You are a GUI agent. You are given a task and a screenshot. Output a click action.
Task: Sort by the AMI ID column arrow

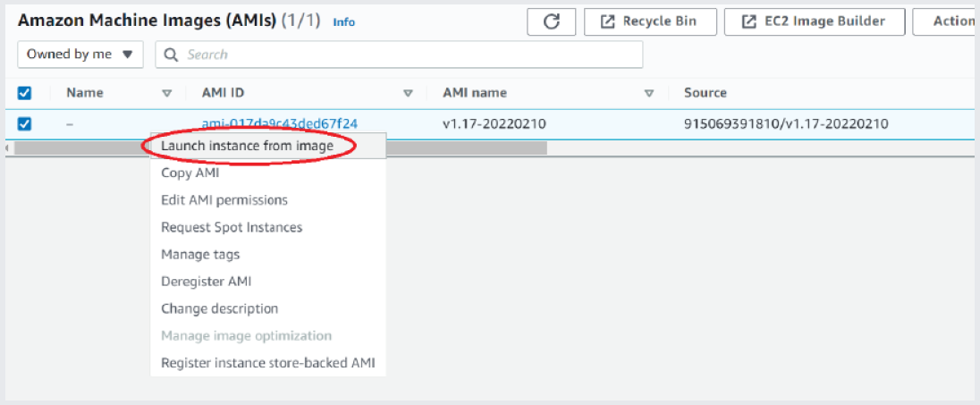(x=408, y=93)
